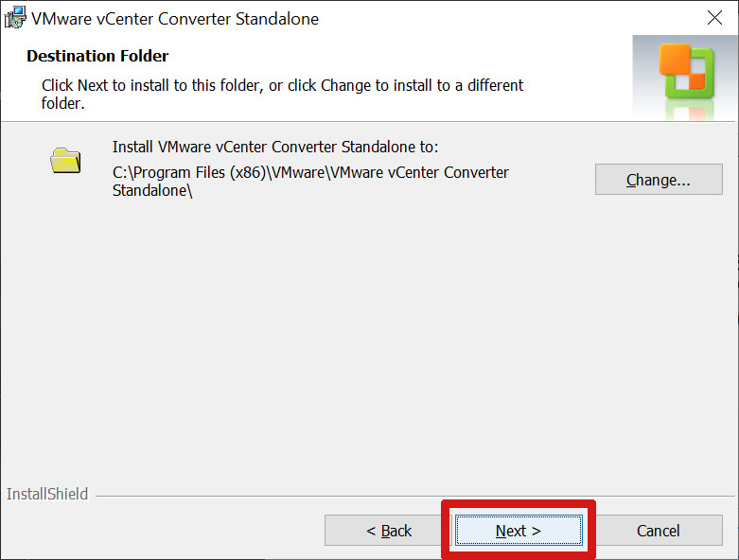Select the yellow destination folder icon

pos(65,161)
